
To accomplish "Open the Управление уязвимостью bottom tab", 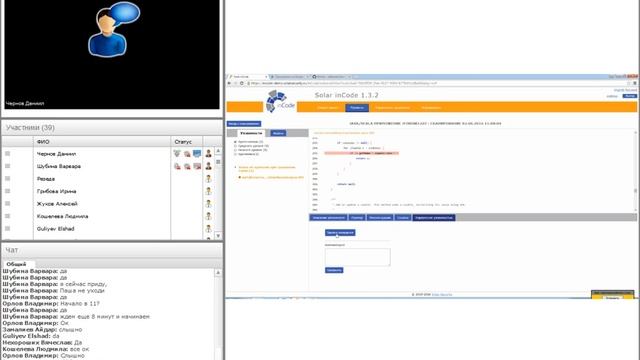I will pos(434,218).
